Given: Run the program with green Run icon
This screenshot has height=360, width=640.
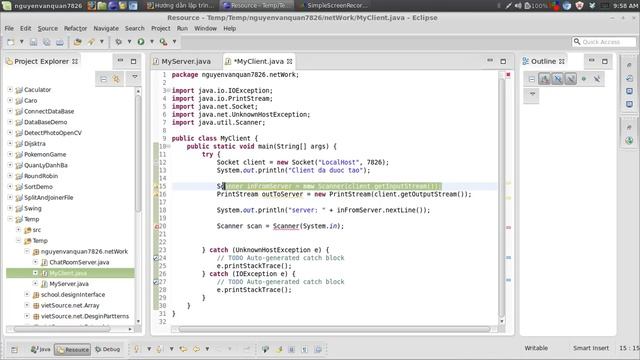Looking at the screenshot, I should [141, 42].
